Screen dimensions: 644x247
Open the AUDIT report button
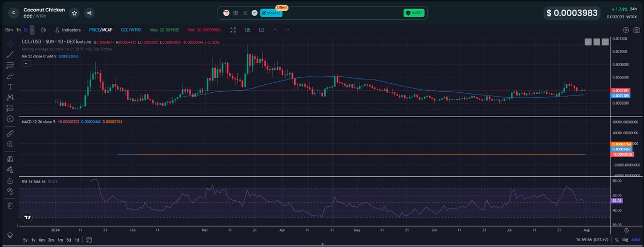point(414,12)
